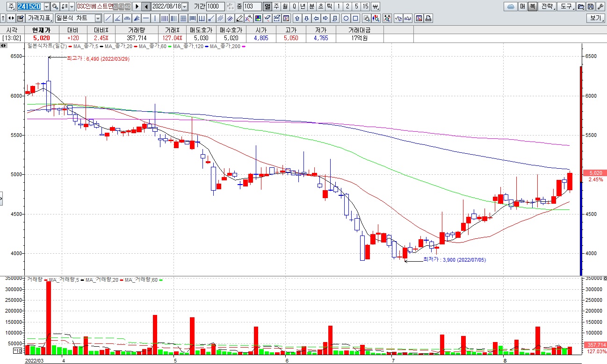Open the 보기 view dropdown

596,18
